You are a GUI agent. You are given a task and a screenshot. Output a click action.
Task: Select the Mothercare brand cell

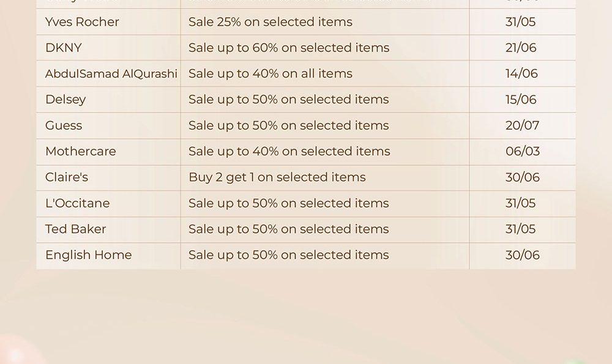click(108, 151)
